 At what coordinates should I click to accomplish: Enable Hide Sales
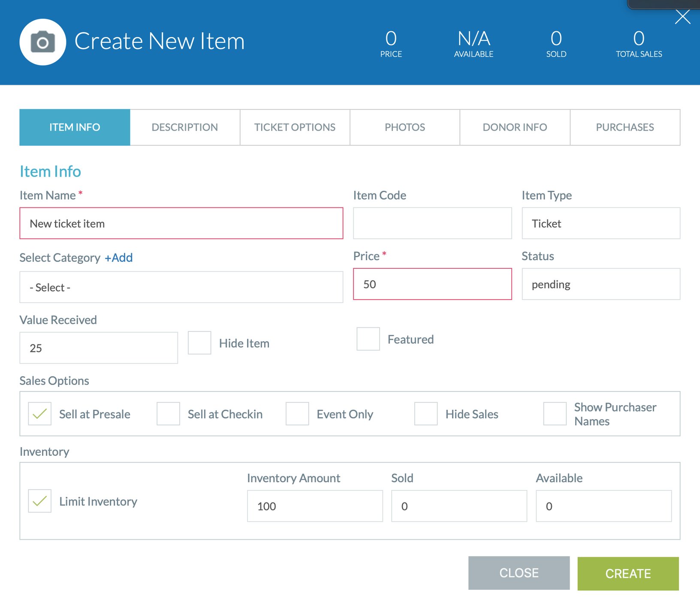click(425, 414)
